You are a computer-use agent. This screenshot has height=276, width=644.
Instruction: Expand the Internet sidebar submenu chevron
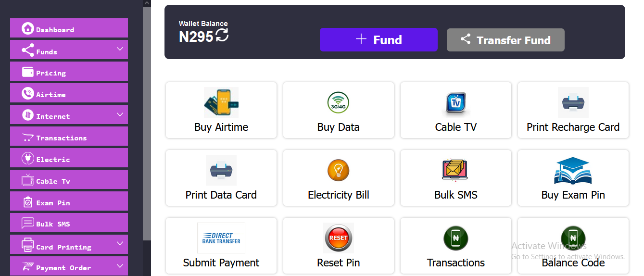pyautogui.click(x=120, y=114)
